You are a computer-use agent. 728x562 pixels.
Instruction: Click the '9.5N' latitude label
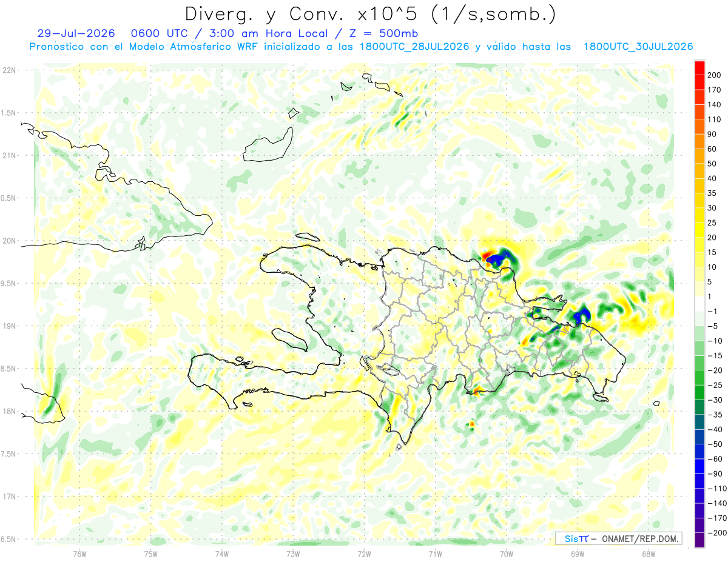click(8, 283)
